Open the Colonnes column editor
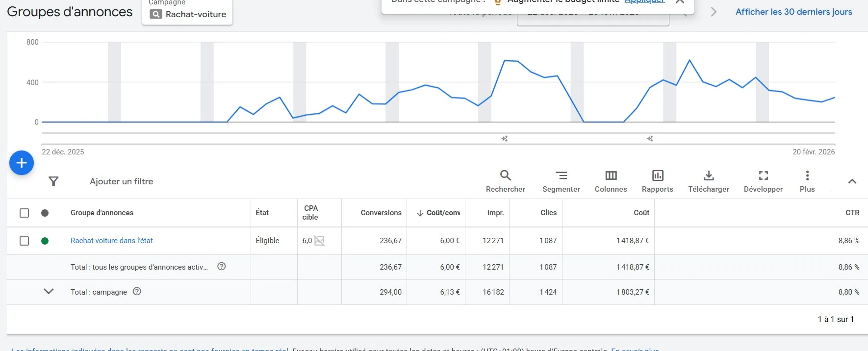This screenshot has width=868, height=351. [x=611, y=181]
